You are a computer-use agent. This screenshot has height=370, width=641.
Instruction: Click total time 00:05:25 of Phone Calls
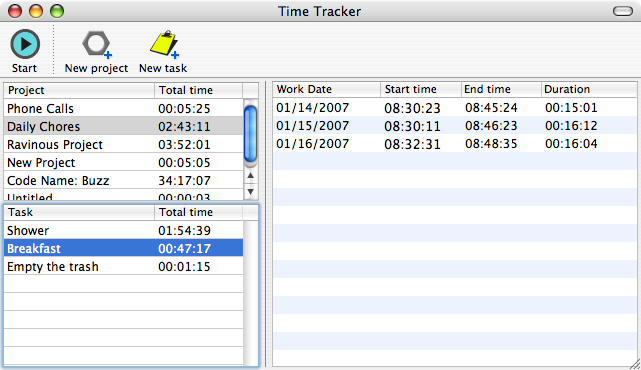point(184,109)
